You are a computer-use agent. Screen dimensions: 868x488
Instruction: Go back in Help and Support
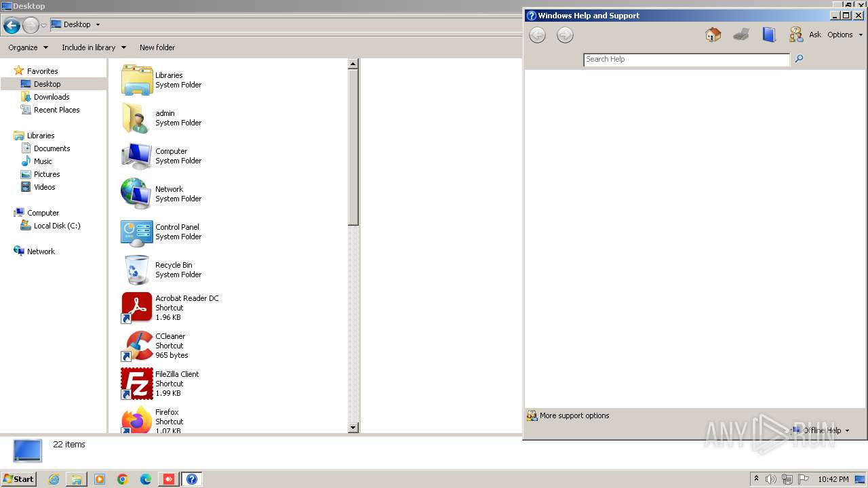coord(537,35)
